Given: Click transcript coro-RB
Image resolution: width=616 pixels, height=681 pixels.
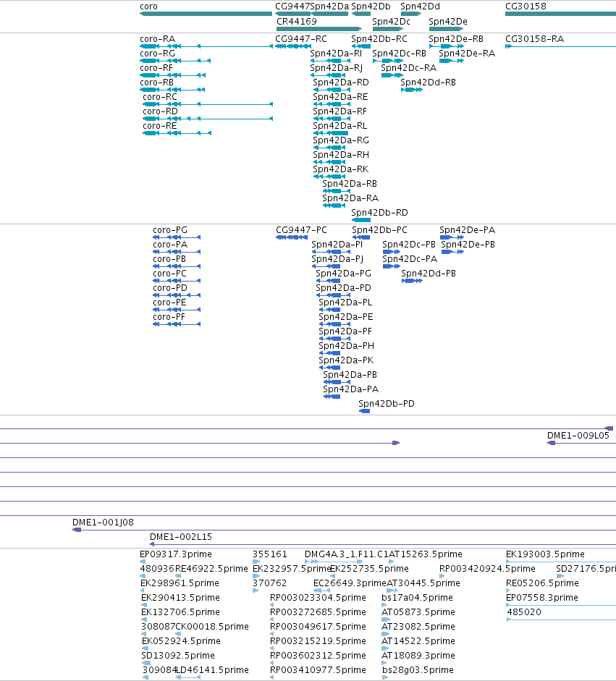Looking at the screenshot, I should (172, 90).
